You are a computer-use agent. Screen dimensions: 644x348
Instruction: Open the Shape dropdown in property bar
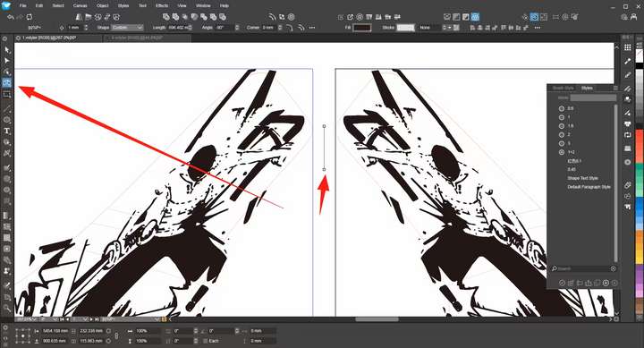(127, 28)
